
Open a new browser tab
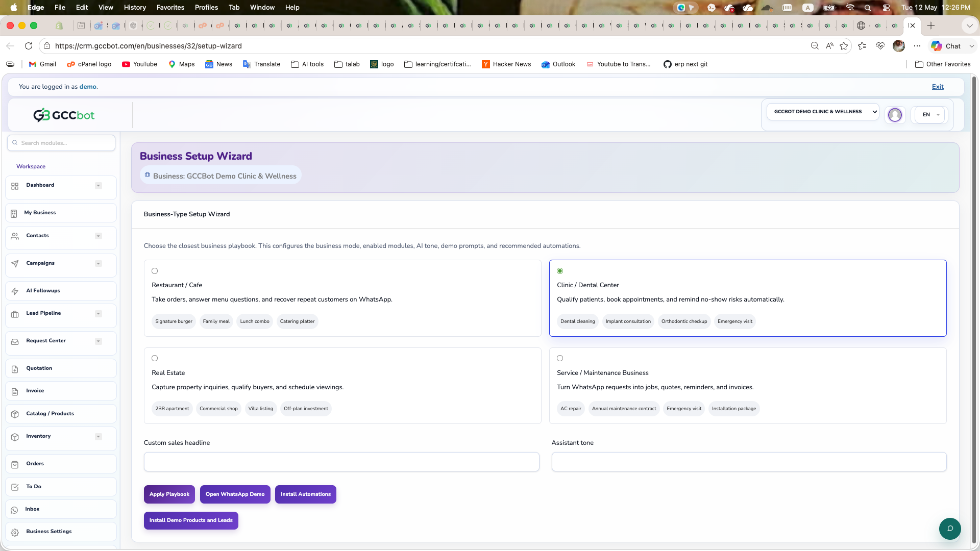click(931, 26)
